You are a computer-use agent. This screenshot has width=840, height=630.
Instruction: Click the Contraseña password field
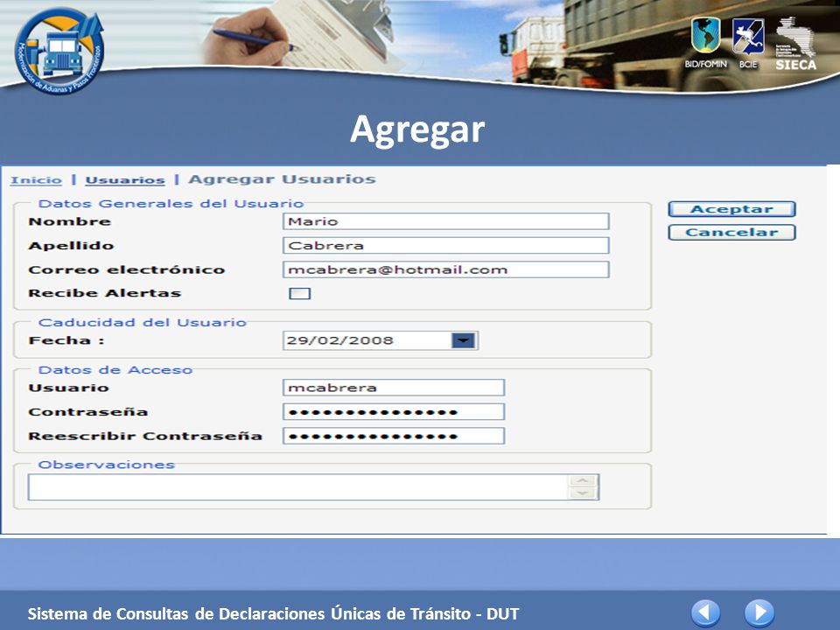(394, 411)
